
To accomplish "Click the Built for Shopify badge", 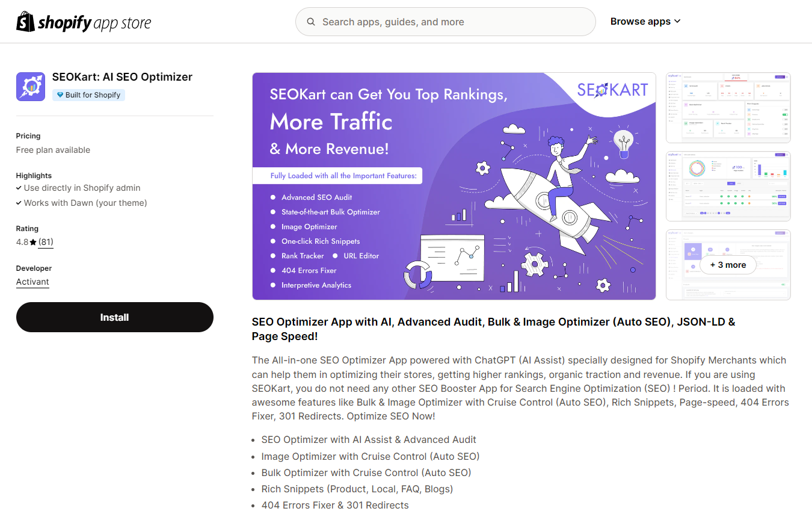I will tap(88, 95).
